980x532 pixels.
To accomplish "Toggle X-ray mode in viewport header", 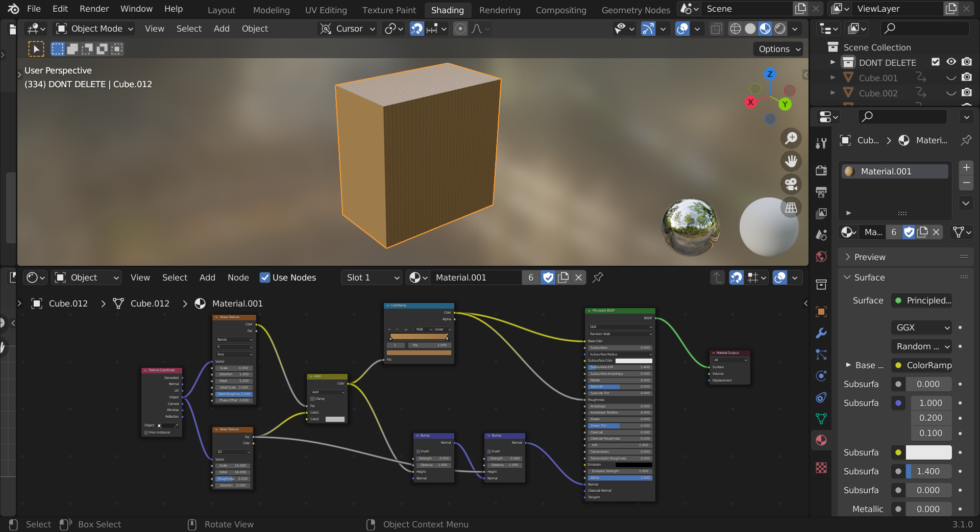I will tap(716, 29).
